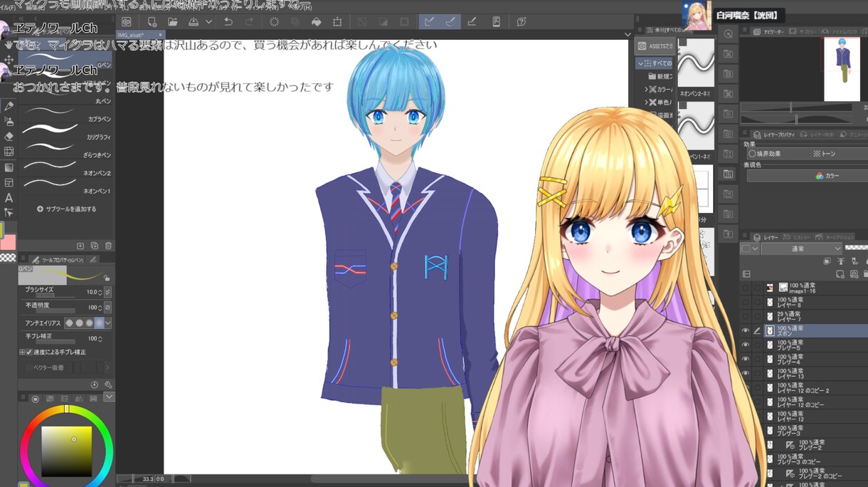Select the Gradient tool in toolbox
Image resolution: width=868 pixels, height=487 pixels.
pyautogui.click(x=9, y=167)
